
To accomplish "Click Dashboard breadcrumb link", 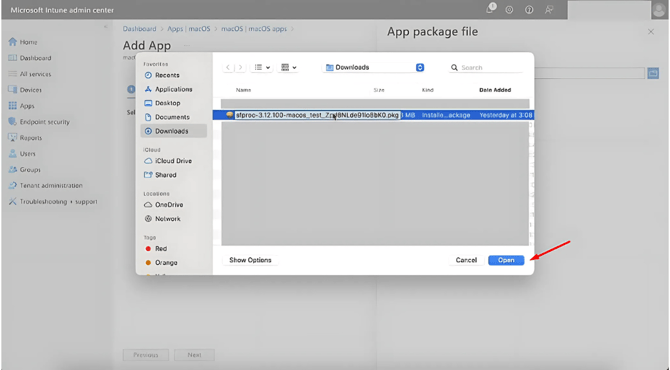I will (x=139, y=29).
